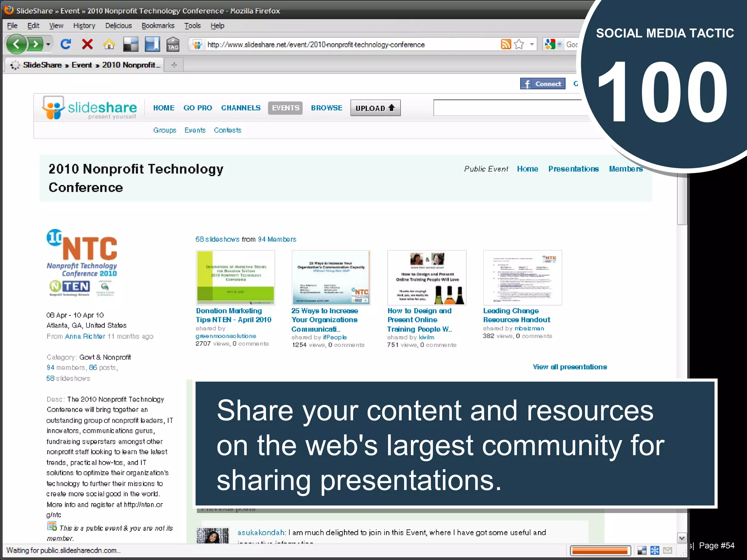Click the Firefox forward arrow button
The width and height of the screenshot is (747, 560).
35,44
